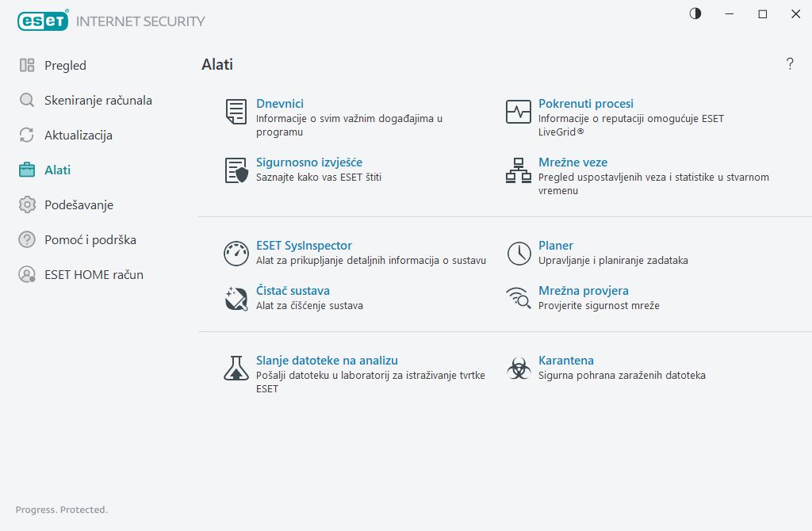812x531 pixels.
Task: Go to Pregled in sidebar
Action: click(x=65, y=66)
